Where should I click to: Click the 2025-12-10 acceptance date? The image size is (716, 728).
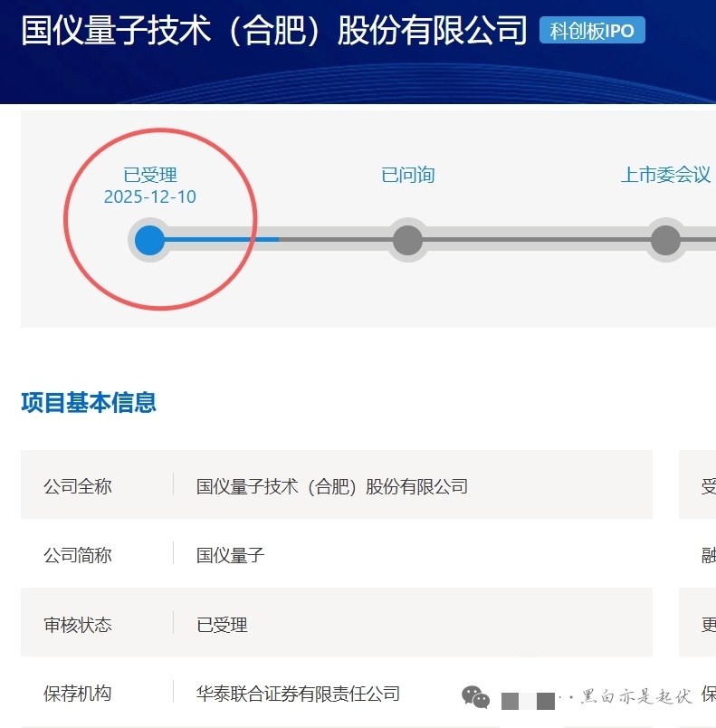click(x=150, y=196)
